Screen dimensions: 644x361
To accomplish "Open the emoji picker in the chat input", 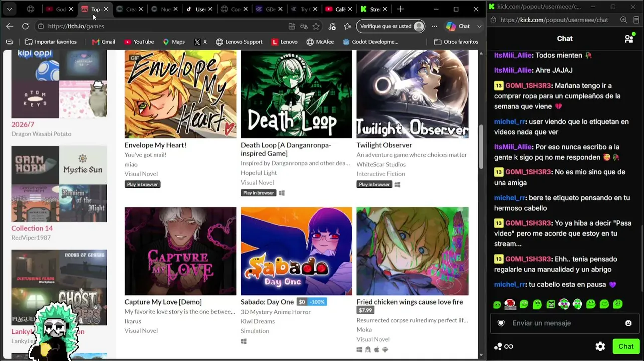I will 628,323.
